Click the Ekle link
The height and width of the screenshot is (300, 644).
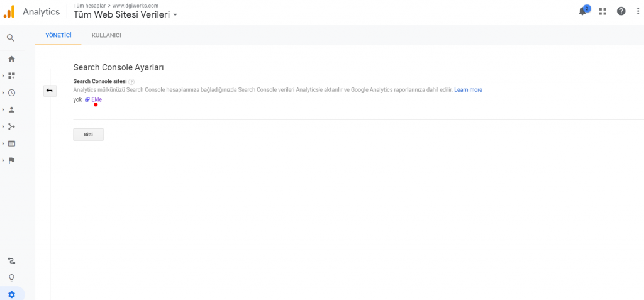(x=96, y=99)
